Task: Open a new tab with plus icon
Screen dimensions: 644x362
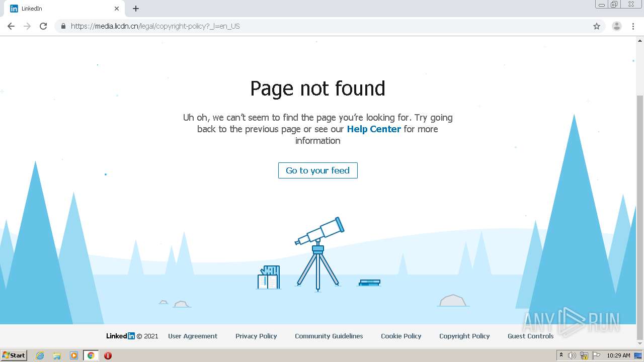Action: [x=136, y=9]
